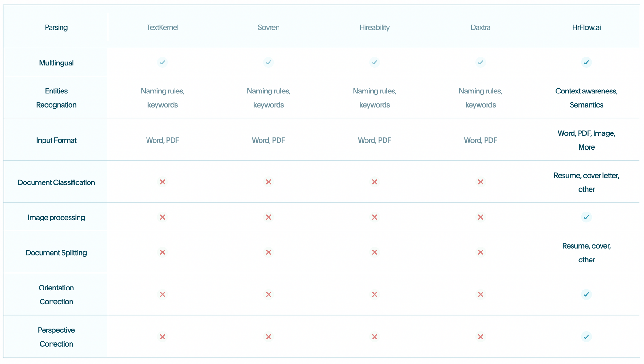Click the Document Splitting cross under Hireability
This screenshot has height=364, width=644.
374,252
